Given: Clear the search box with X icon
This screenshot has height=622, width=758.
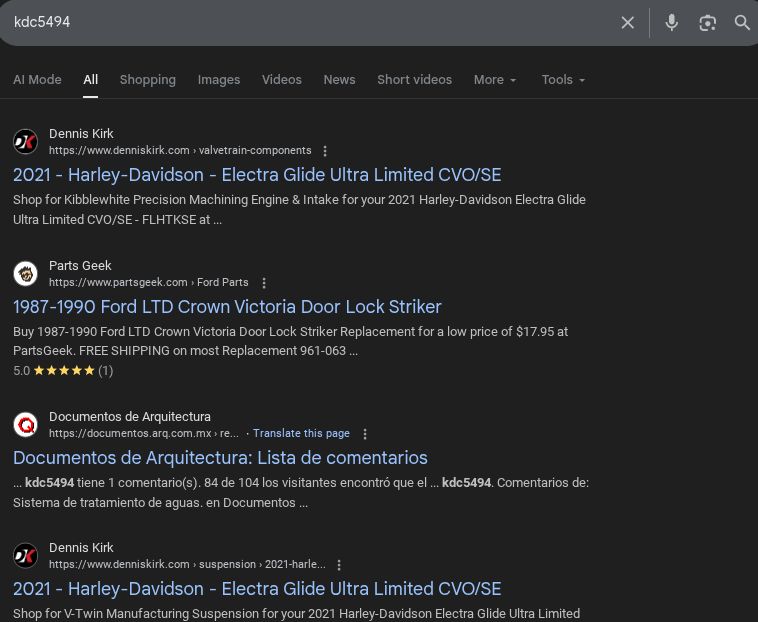Looking at the screenshot, I should coord(627,22).
